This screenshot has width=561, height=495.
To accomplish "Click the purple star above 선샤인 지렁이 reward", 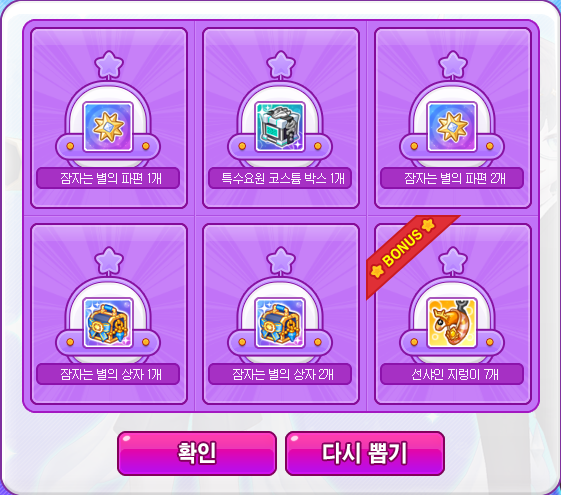I will coord(453,260).
